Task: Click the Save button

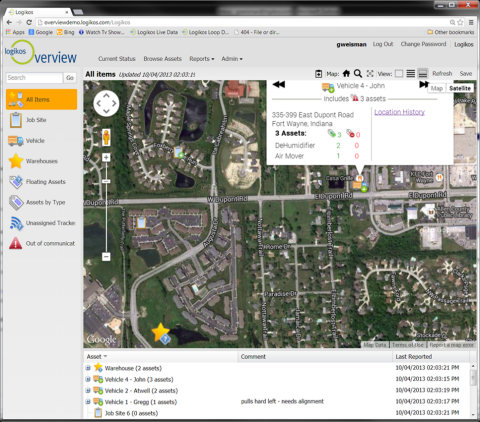Action: [x=466, y=73]
